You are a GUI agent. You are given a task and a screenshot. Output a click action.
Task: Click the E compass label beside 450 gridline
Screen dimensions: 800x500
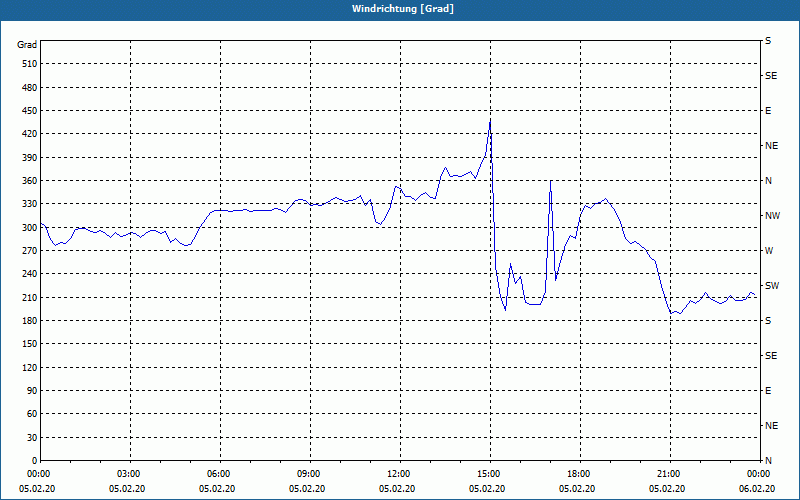tap(768, 111)
